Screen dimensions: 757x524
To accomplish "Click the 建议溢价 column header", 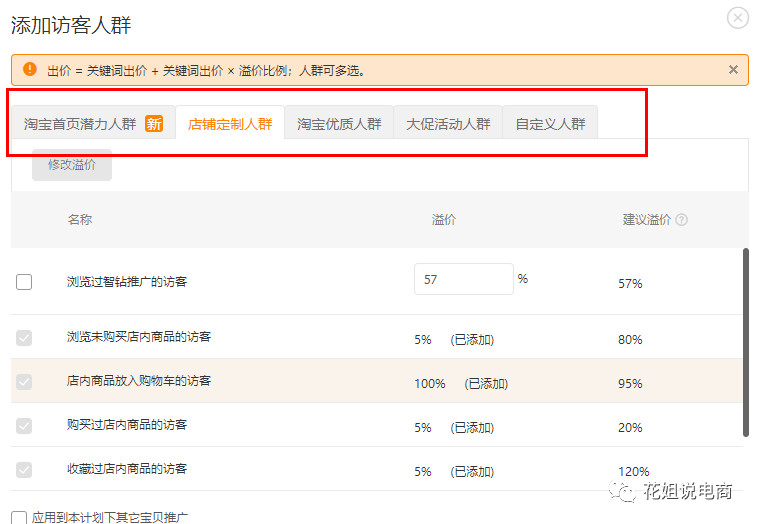I will pyautogui.click(x=646, y=220).
